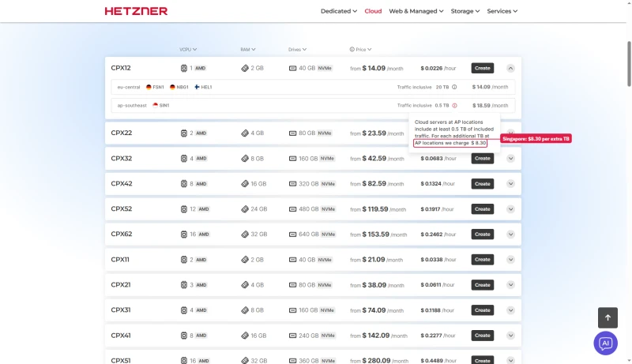The height and width of the screenshot is (364, 632).
Task: Sort by the Drives column header
Action: coord(298,50)
